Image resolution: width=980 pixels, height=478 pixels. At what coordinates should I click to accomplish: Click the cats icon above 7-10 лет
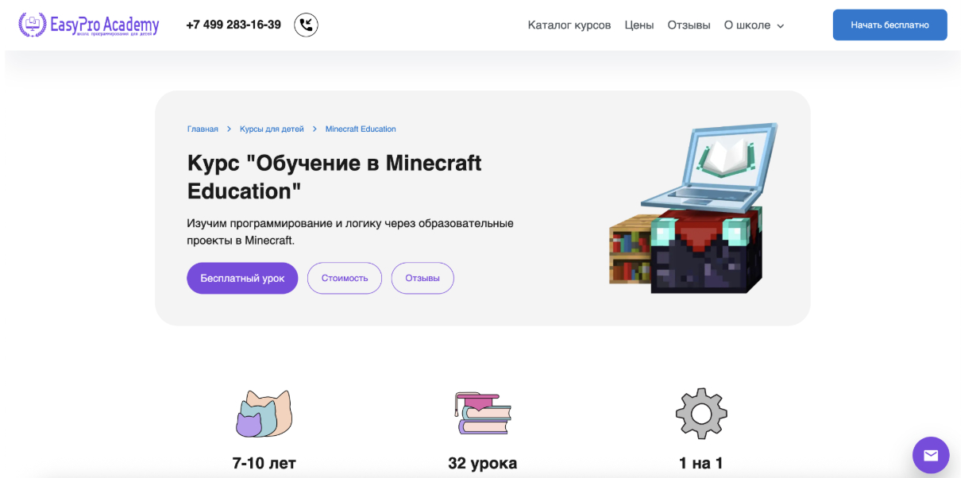[x=264, y=413]
